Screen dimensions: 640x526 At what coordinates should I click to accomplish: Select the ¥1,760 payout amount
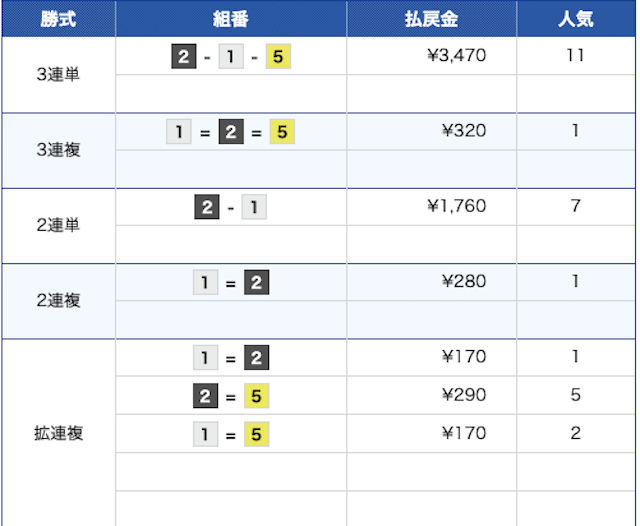(455, 207)
